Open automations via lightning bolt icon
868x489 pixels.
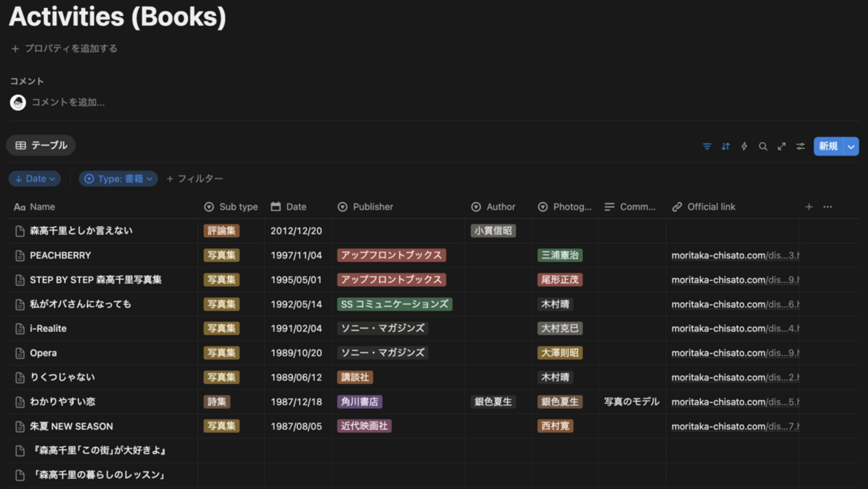(x=744, y=146)
